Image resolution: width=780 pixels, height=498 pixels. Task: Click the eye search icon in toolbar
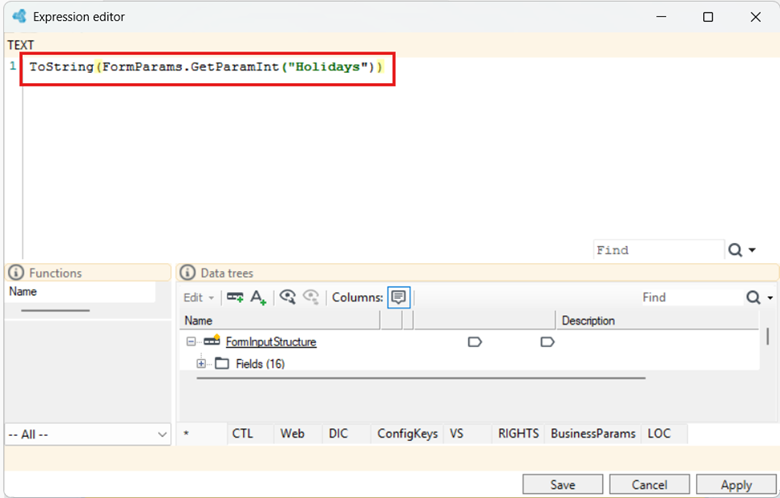click(288, 297)
